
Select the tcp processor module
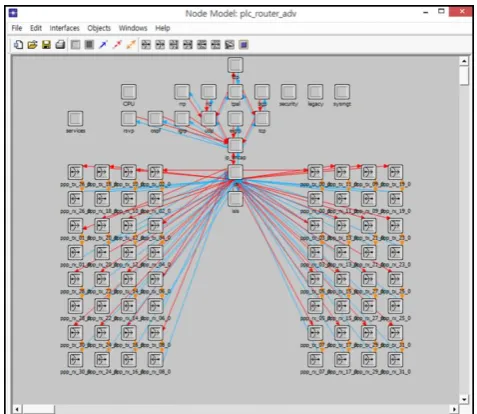pyautogui.click(x=262, y=118)
